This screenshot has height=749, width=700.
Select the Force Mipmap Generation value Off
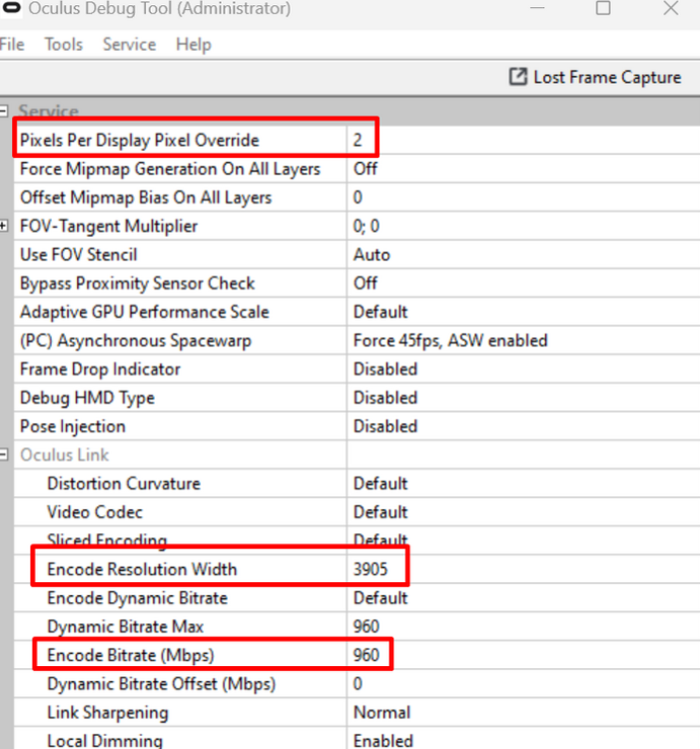[365, 169]
